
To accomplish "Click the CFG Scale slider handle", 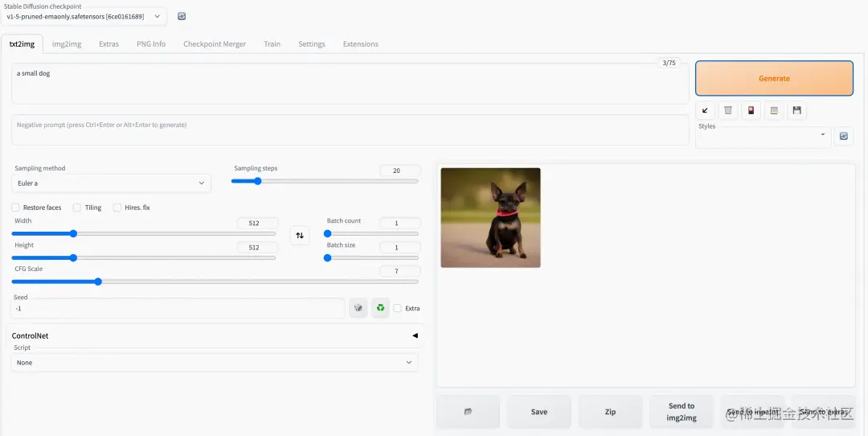I will click(98, 282).
